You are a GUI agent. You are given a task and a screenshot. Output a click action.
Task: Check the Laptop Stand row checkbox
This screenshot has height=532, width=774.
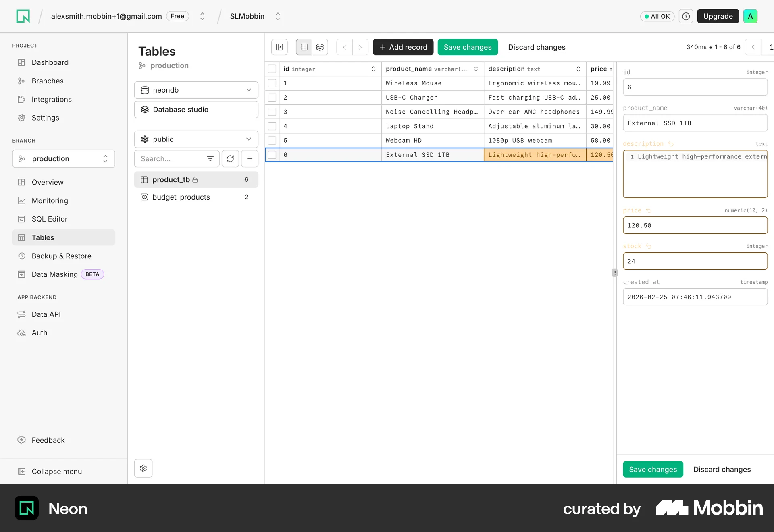click(x=272, y=126)
